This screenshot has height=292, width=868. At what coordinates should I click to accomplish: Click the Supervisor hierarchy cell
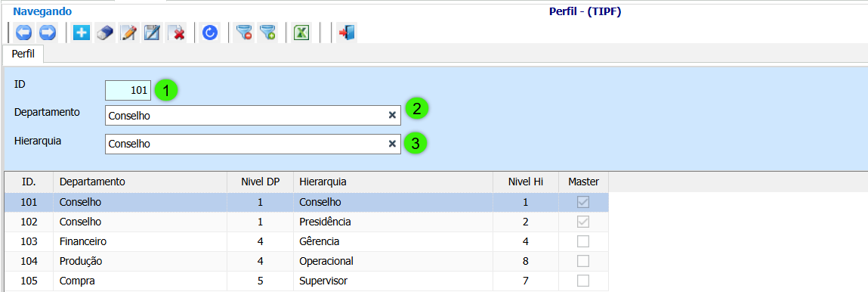coord(393,281)
